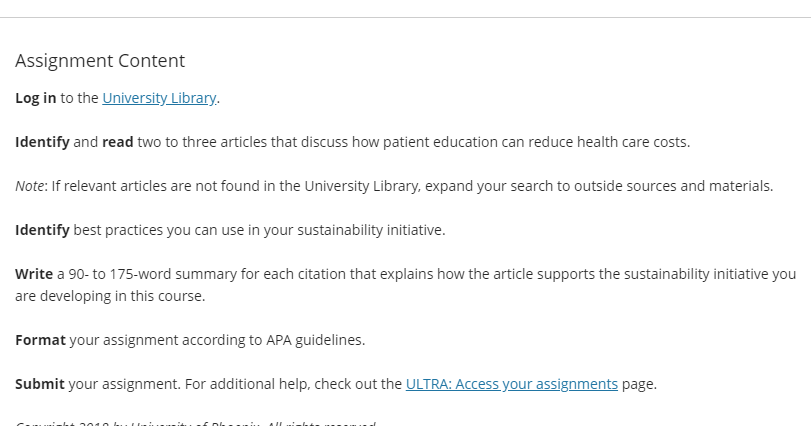Click the bold Write word
The image size is (811, 426).
[34, 273]
